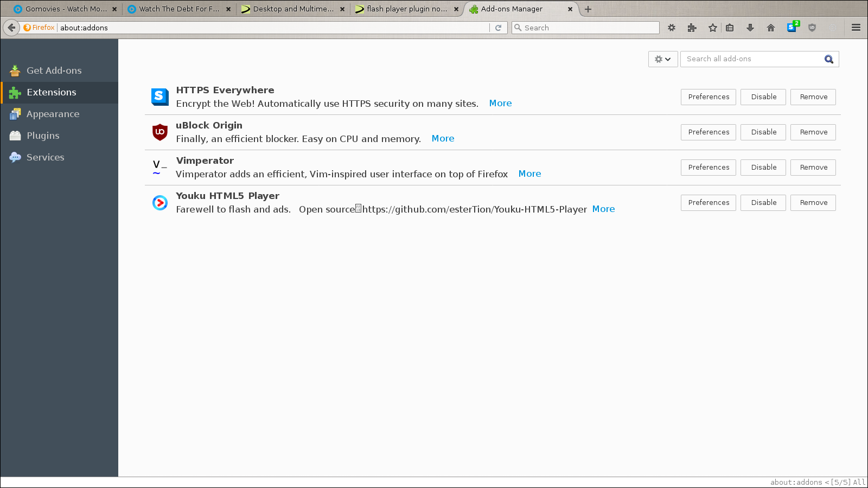Viewport: 868px width, 488px height.
Task: Click the Youku HTML5 Player title
Action: (x=227, y=196)
